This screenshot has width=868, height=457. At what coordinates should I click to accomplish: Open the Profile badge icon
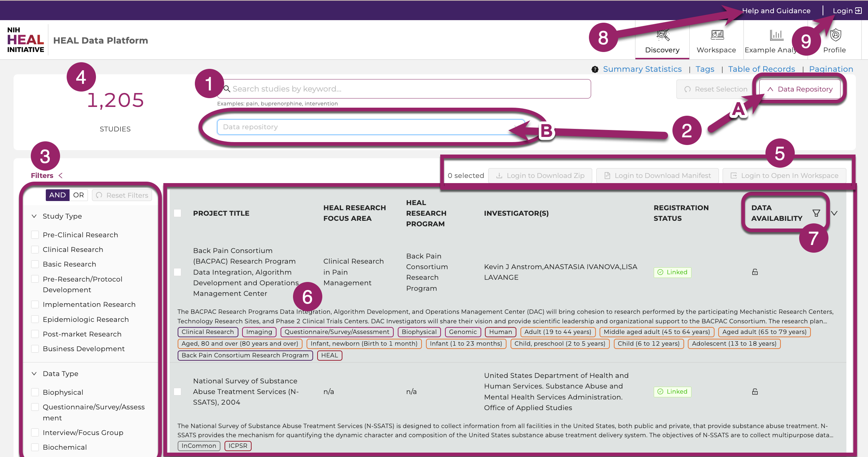click(835, 35)
